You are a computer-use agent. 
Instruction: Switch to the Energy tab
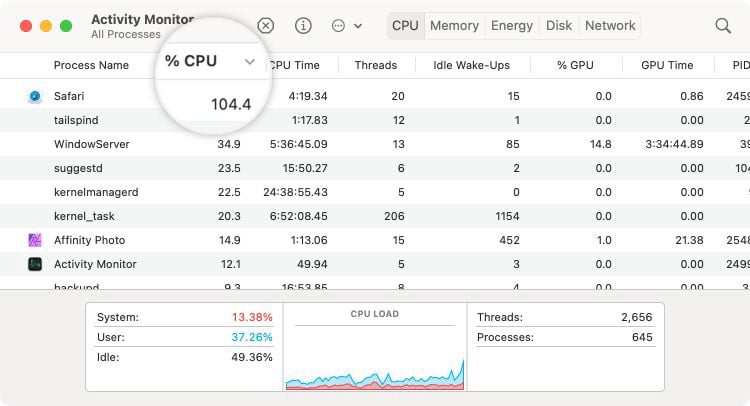click(x=512, y=26)
